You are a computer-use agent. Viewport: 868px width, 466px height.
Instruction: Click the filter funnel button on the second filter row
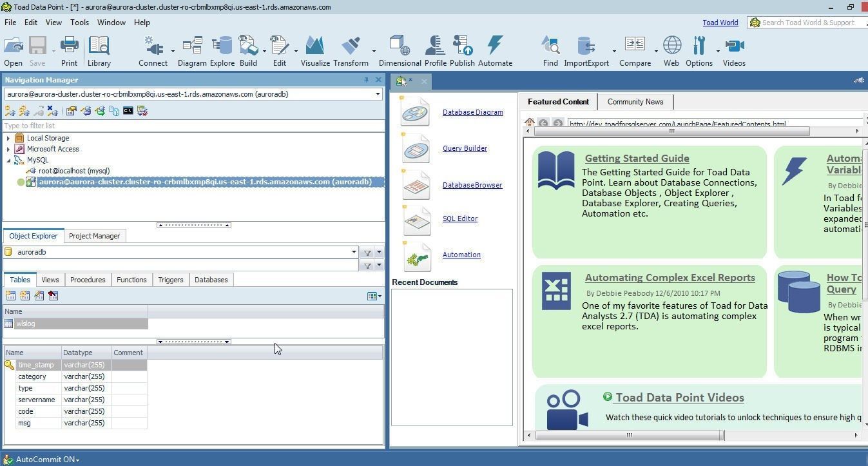(367, 266)
